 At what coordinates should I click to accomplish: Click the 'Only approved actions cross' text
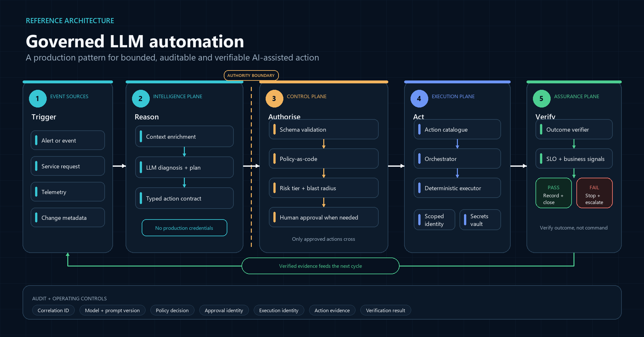coord(324,239)
